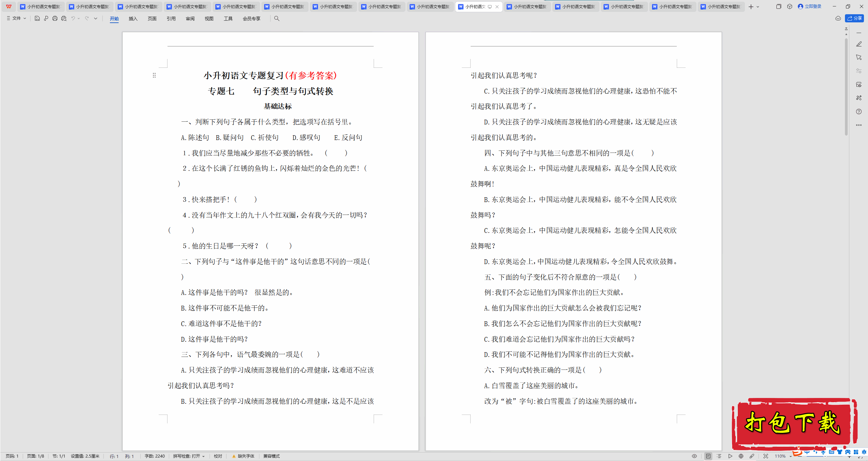Click the pen edit icon in right sidebar
The width and height of the screenshot is (868, 461).
pyautogui.click(x=859, y=44)
